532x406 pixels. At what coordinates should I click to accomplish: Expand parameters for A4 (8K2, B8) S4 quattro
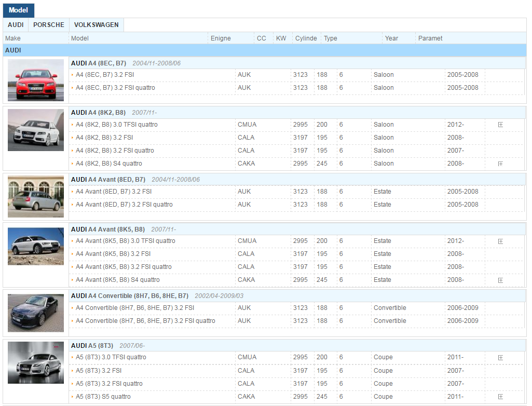point(500,164)
